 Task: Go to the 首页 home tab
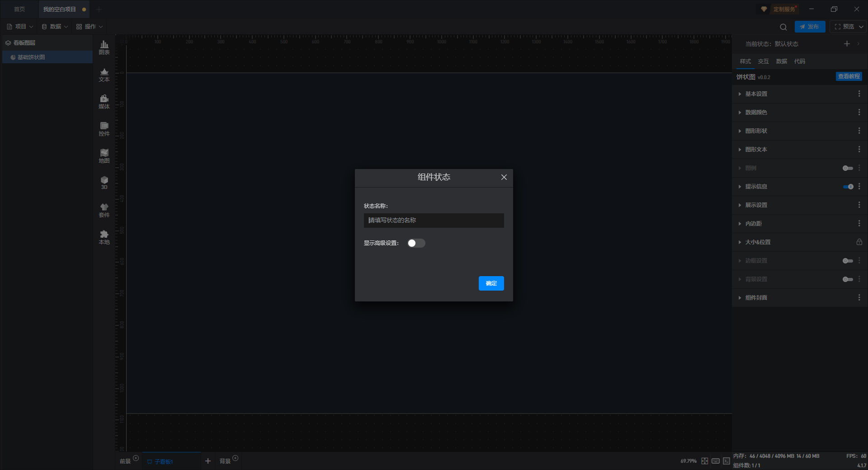point(19,9)
